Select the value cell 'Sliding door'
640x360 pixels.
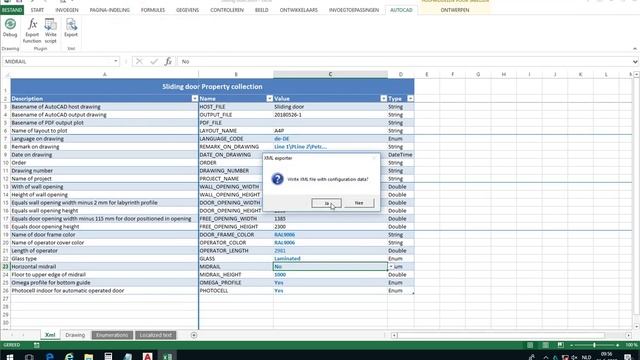[330, 107]
